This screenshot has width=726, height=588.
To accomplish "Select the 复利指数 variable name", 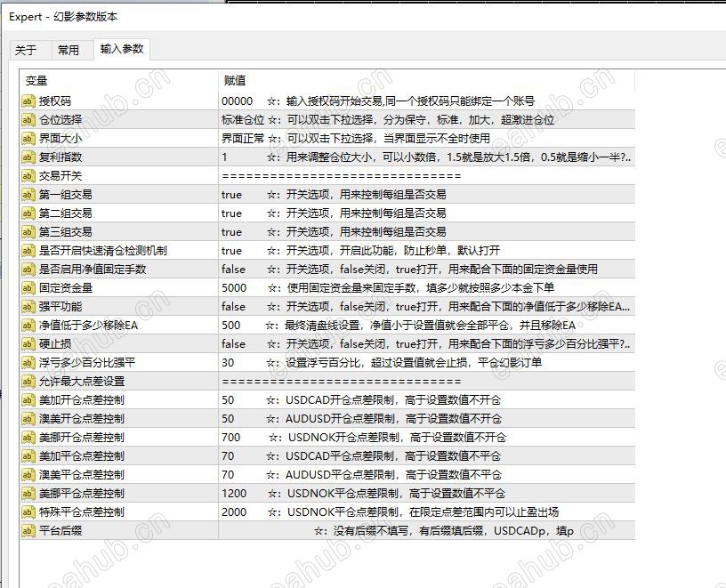I will 60,157.
